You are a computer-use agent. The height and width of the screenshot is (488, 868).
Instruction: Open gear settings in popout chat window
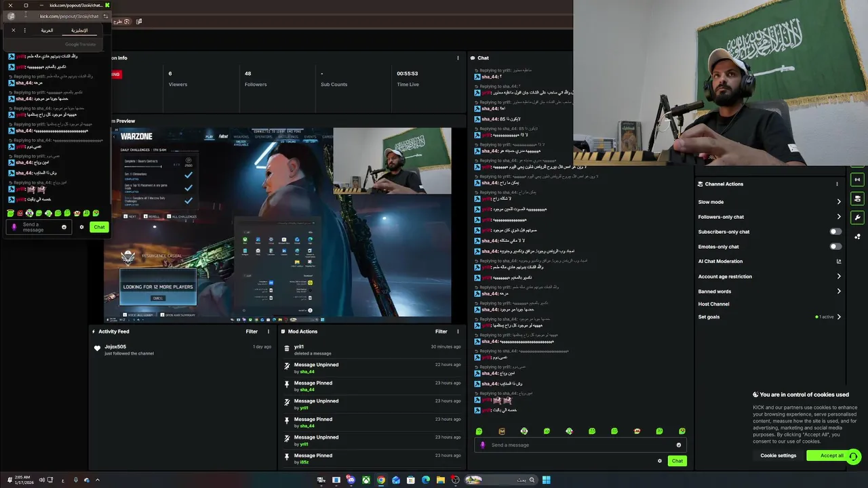[81, 227]
